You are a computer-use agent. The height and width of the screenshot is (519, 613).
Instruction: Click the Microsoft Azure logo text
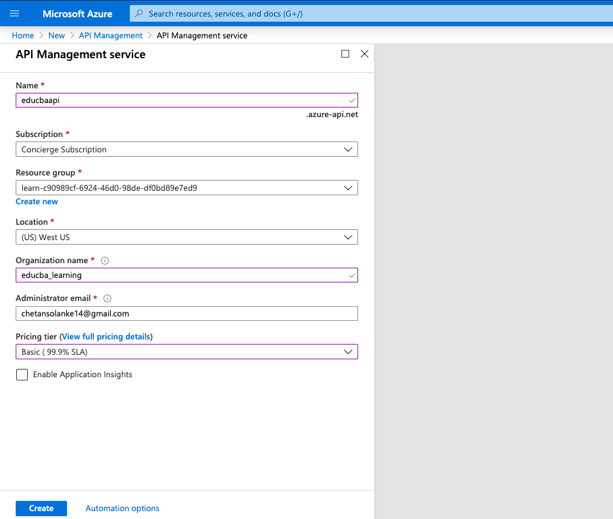77,14
